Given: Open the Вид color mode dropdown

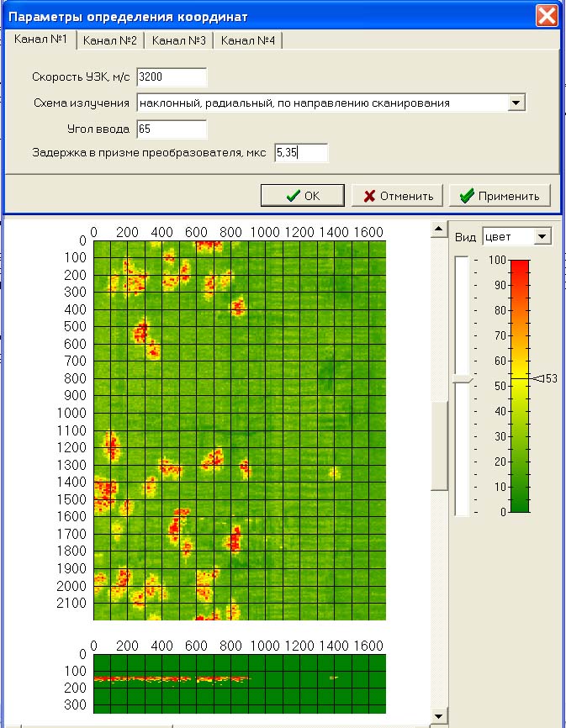Looking at the screenshot, I should pyautogui.click(x=542, y=237).
